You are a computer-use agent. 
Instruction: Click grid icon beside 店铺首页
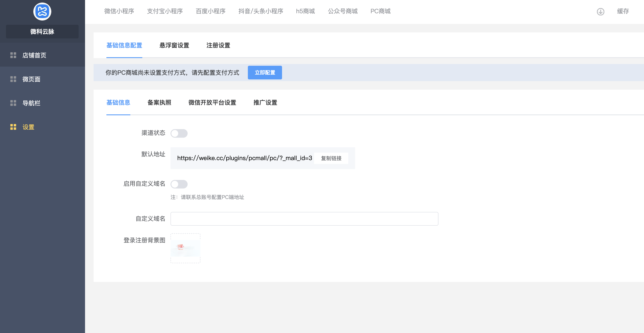point(13,55)
